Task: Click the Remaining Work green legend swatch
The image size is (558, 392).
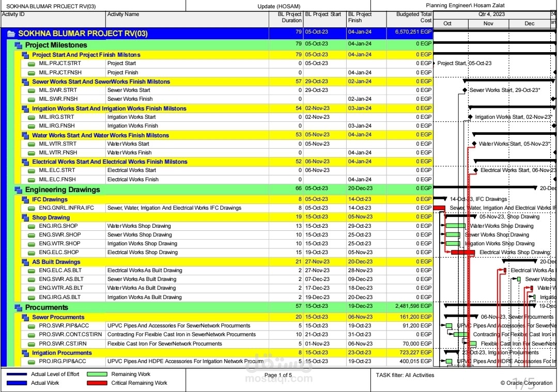Action: pyautogui.click(x=97, y=374)
